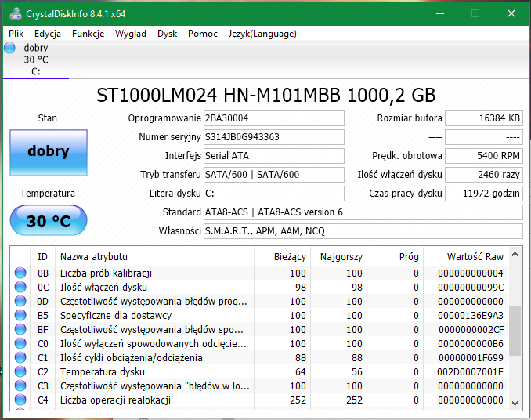
Task: Click the serial number field S314JB0G943363
Action: pyautogui.click(x=274, y=137)
